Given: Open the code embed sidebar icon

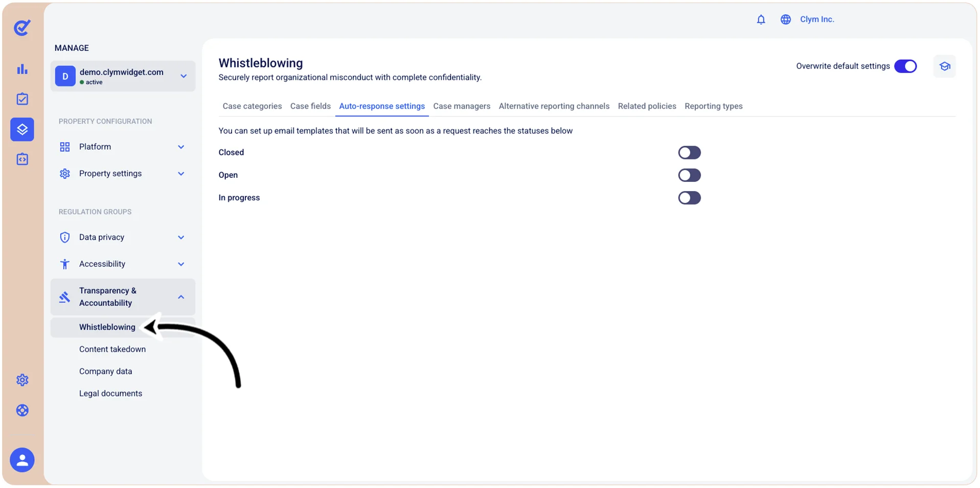Looking at the screenshot, I should pyautogui.click(x=22, y=159).
